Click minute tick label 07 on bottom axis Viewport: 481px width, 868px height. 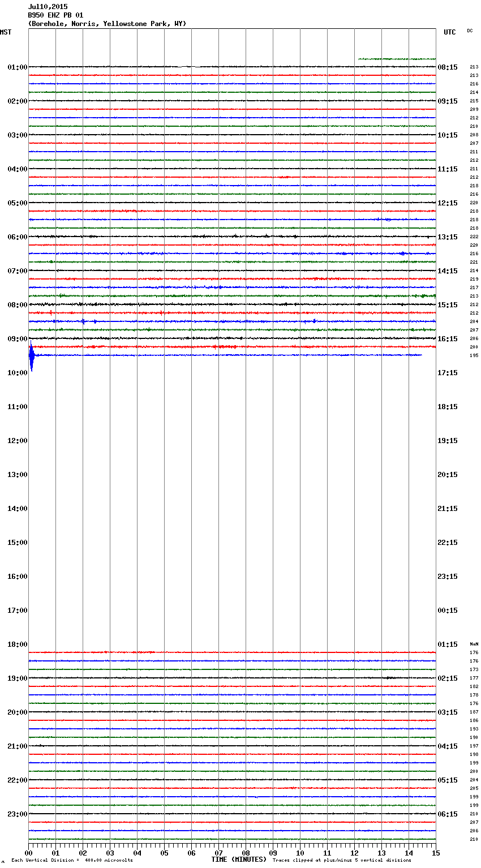[x=218, y=853]
